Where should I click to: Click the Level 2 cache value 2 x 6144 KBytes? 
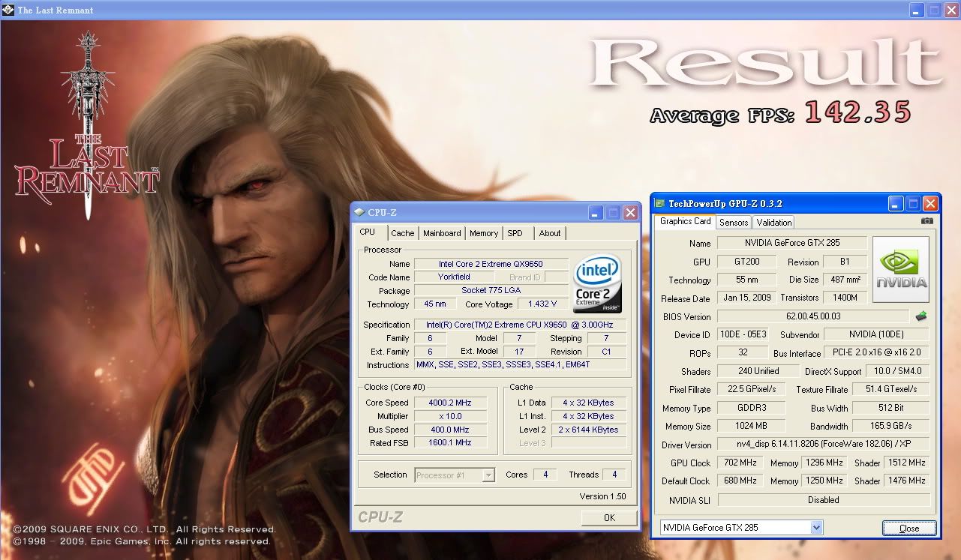[589, 430]
